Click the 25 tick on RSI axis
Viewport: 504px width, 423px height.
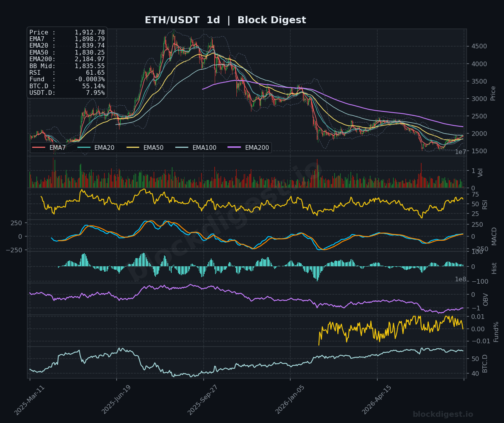tap(475, 214)
